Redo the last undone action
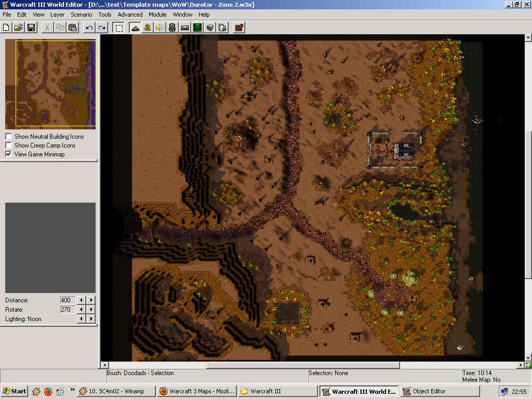 coord(102,28)
